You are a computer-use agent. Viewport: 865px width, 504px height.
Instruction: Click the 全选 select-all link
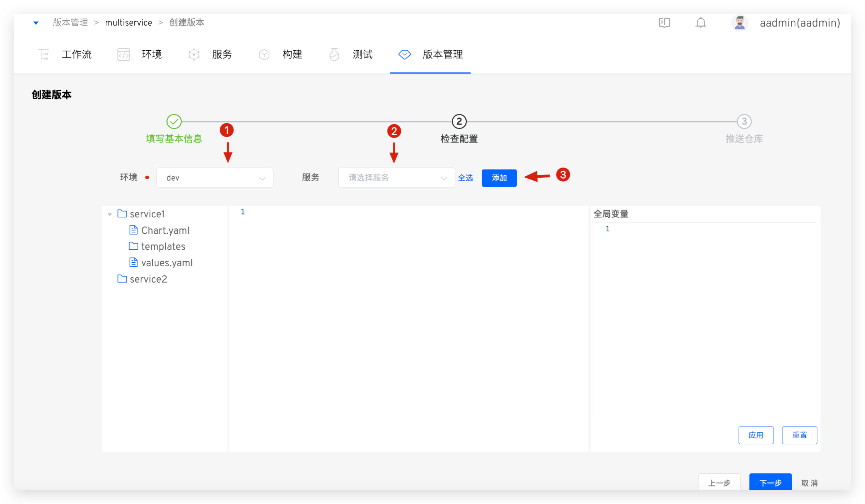pos(465,178)
